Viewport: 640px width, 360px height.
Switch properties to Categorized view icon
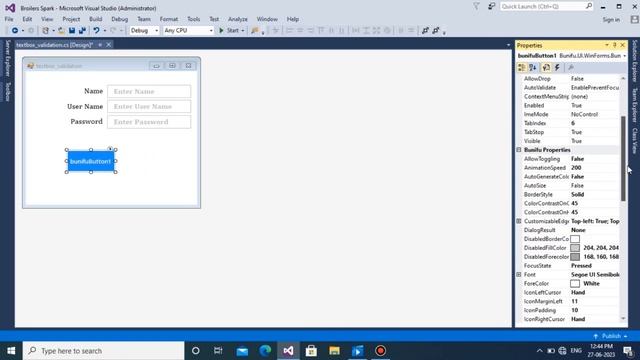click(522, 68)
